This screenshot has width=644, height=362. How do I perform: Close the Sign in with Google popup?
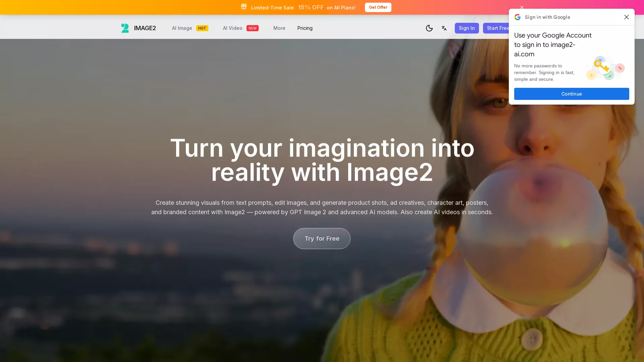coord(627,17)
